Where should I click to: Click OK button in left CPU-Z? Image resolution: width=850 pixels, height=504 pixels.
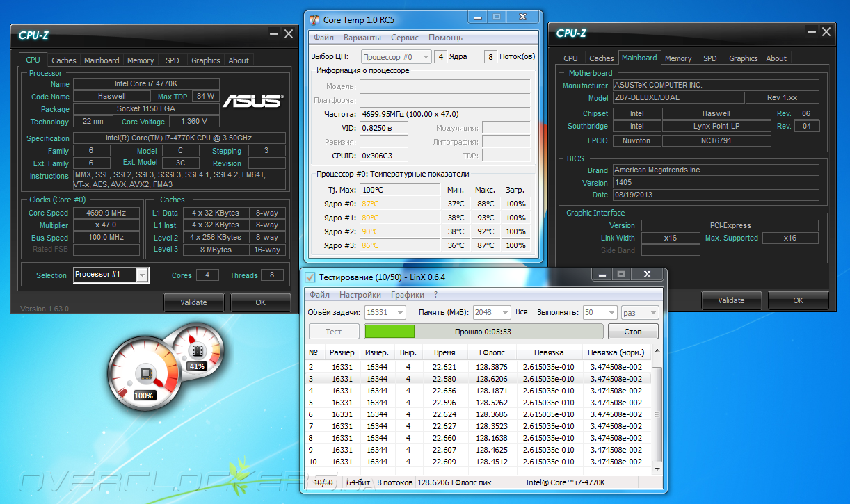tap(260, 302)
